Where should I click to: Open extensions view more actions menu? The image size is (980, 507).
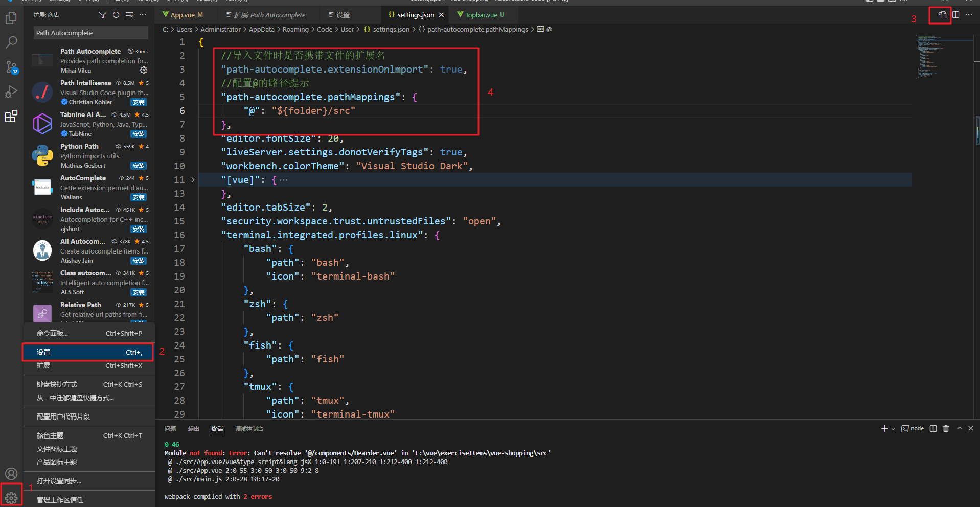(x=143, y=15)
